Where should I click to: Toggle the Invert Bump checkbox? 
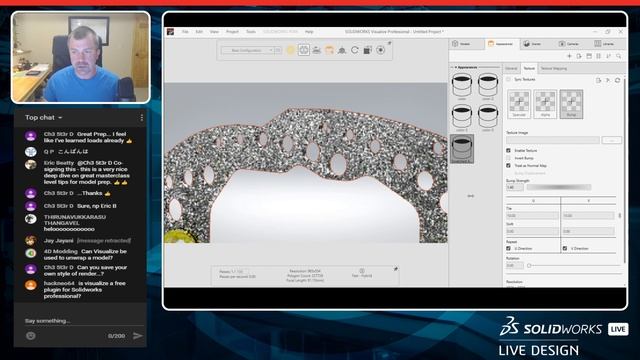pos(509,158)
